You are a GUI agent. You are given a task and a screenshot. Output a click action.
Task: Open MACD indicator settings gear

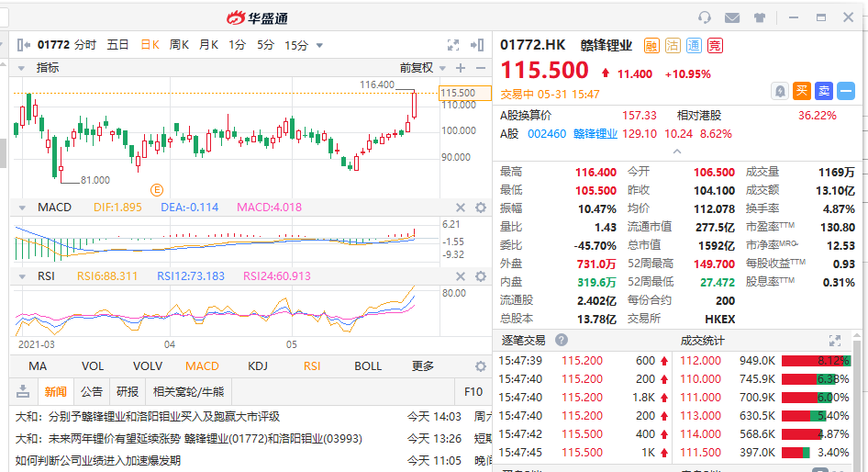pyautogui.click(x=481, y=208)
